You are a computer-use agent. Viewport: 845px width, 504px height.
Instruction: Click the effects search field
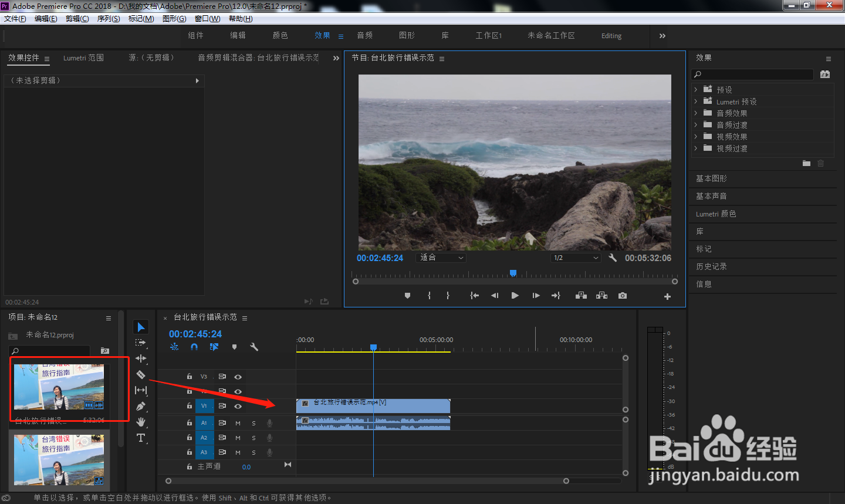tap(753, 75)
